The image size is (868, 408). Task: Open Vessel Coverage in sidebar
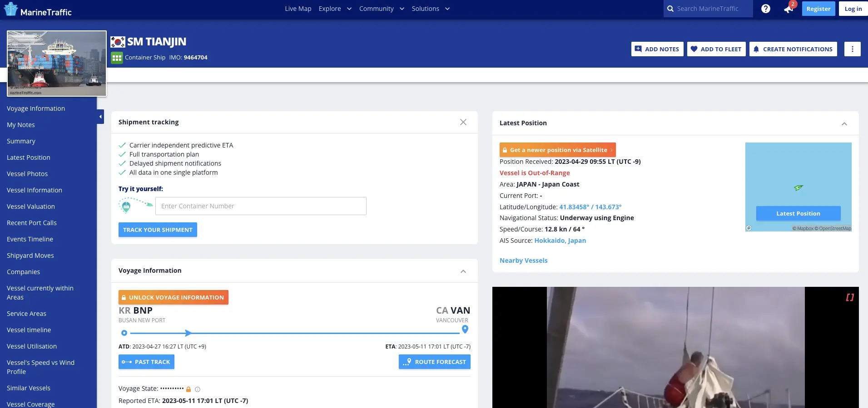pyautogui.click(x=31, y=404)
